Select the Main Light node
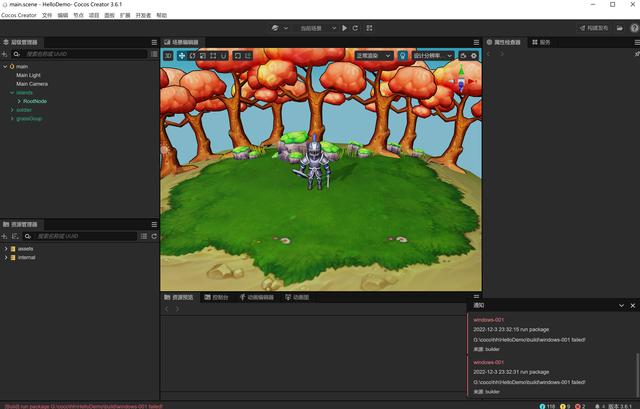This screenshot has height=409, width=640. coord(28,75)
